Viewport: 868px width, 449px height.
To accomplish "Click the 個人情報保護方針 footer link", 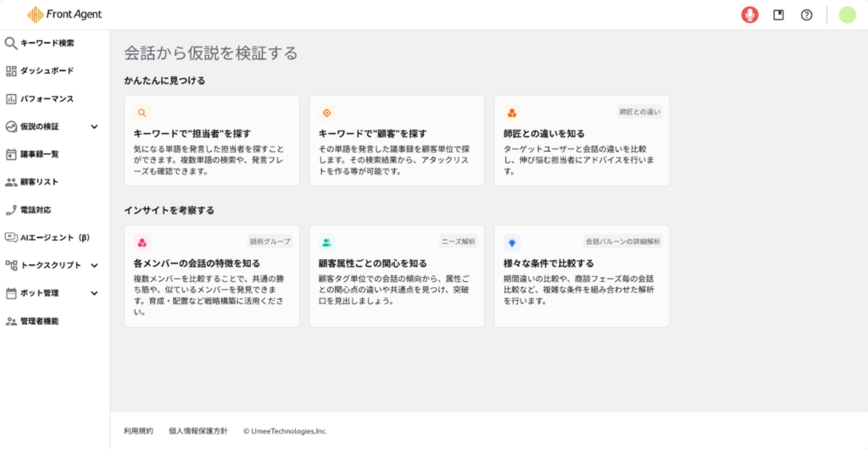I will tap(198, 431).
